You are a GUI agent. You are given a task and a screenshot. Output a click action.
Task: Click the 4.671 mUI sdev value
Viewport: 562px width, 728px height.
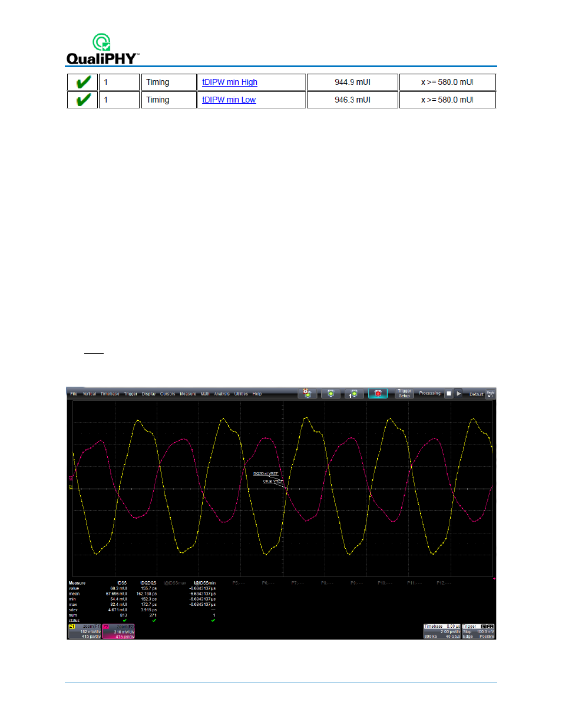coord(118,610)
